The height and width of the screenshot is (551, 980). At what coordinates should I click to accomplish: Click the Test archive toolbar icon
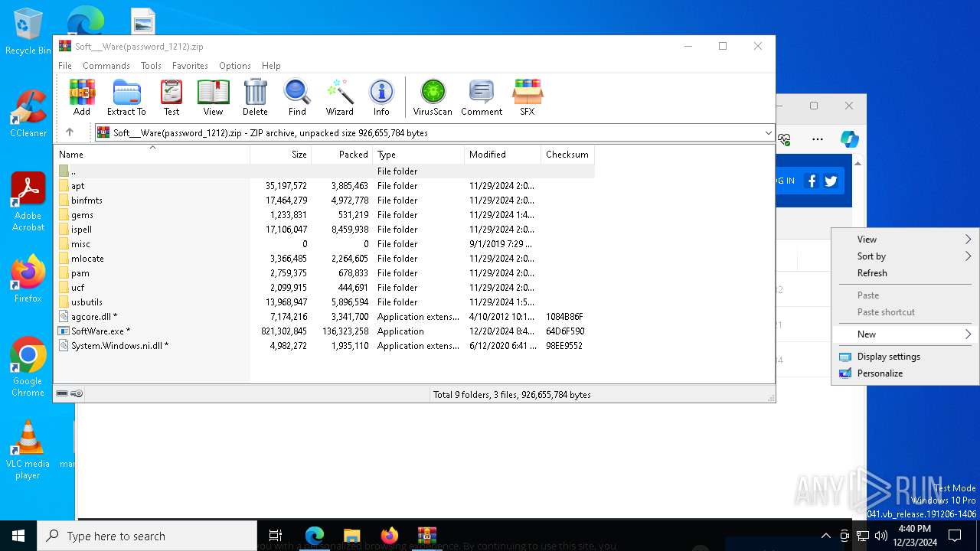(x=171, y=97)
